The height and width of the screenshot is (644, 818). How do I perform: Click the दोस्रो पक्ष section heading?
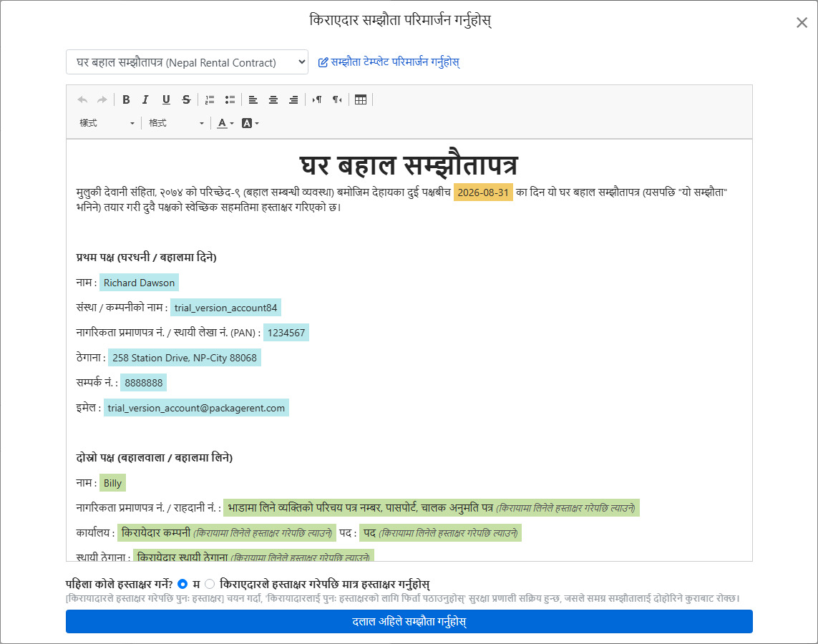click(155, 457)
